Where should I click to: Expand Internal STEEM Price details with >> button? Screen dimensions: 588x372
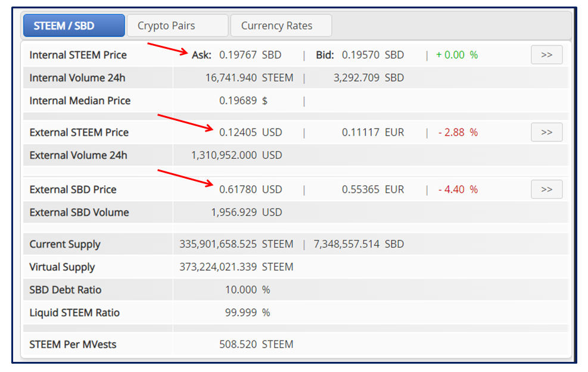coord(546,55)
